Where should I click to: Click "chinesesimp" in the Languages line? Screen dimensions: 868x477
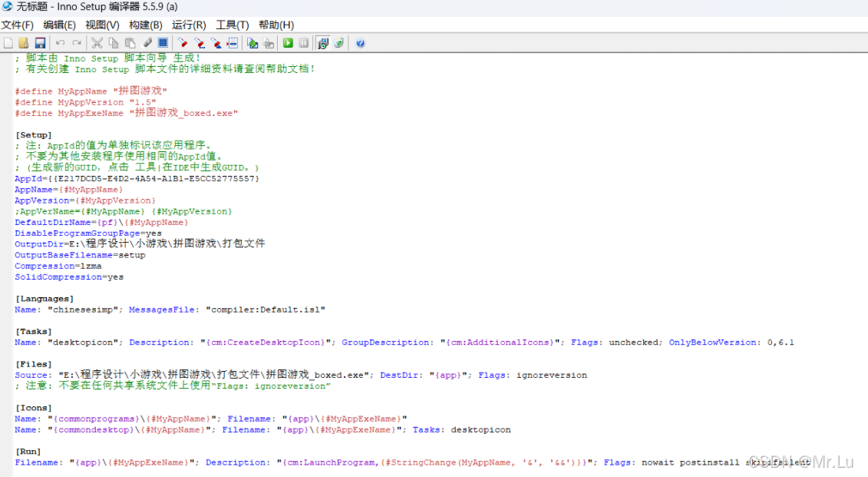tap(82, 310)
